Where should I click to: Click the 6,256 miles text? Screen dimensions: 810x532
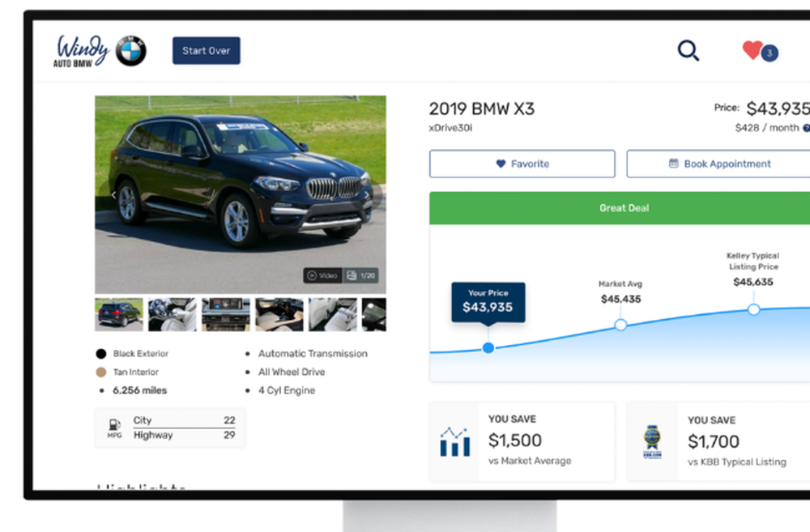point(140,390)
